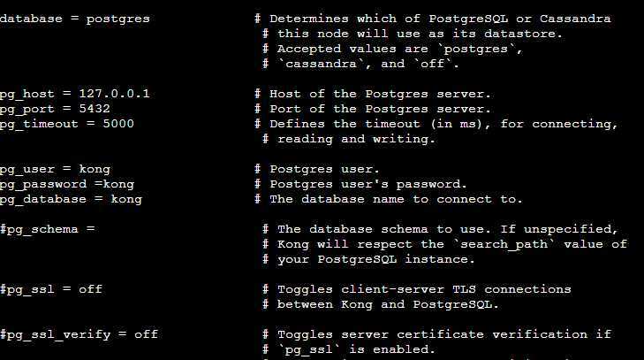The width and height of the screenshot is (644, 360).
Task: Click the comment 'Postgres user's password.'
Action: pos(368,184)
